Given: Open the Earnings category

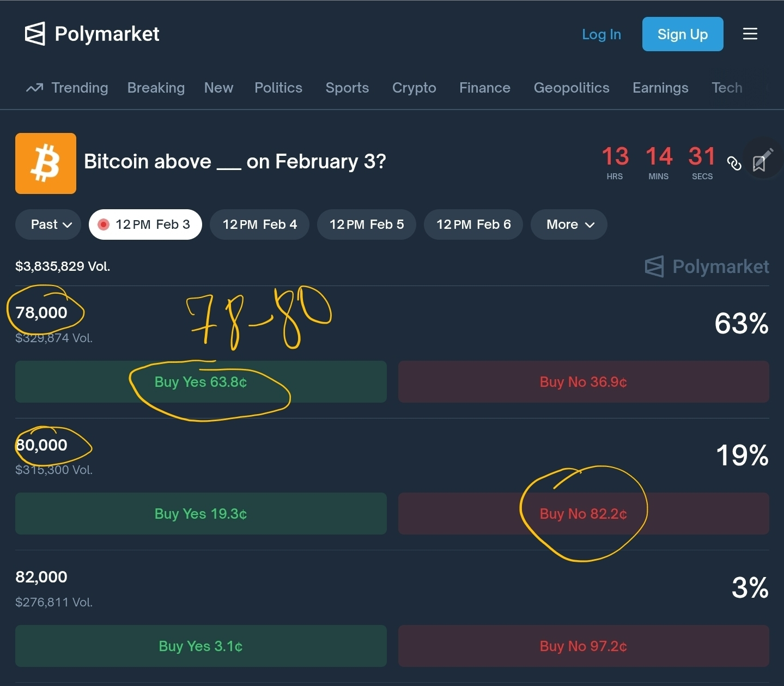Looking at the screenshot, I should pyautogui.click(x=660, y=88).
